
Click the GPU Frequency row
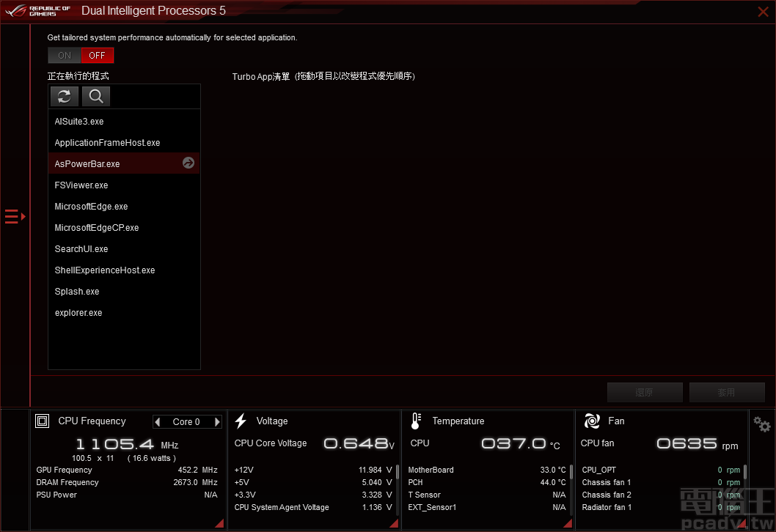click(x=127, y=470)
